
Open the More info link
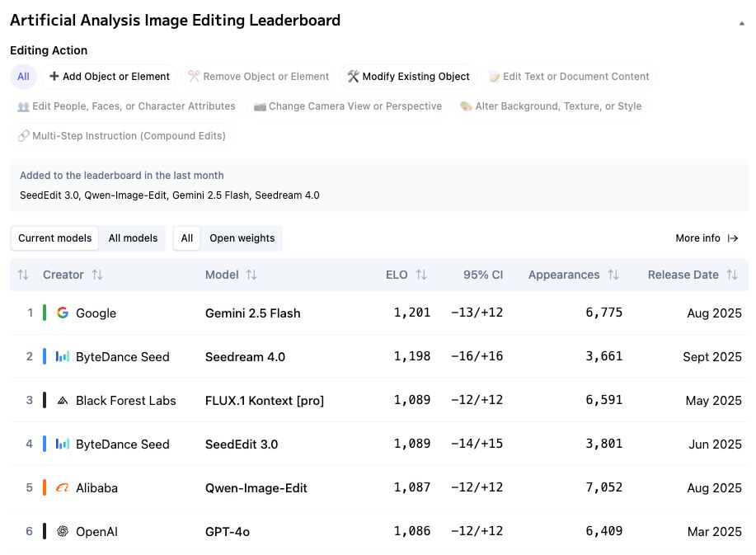(707, 238)
